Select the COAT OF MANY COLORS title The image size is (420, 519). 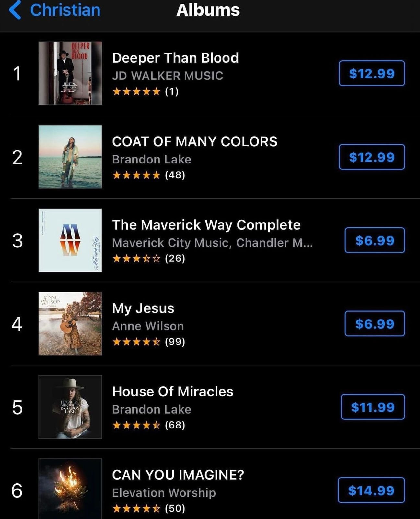(x=195, y=141)
